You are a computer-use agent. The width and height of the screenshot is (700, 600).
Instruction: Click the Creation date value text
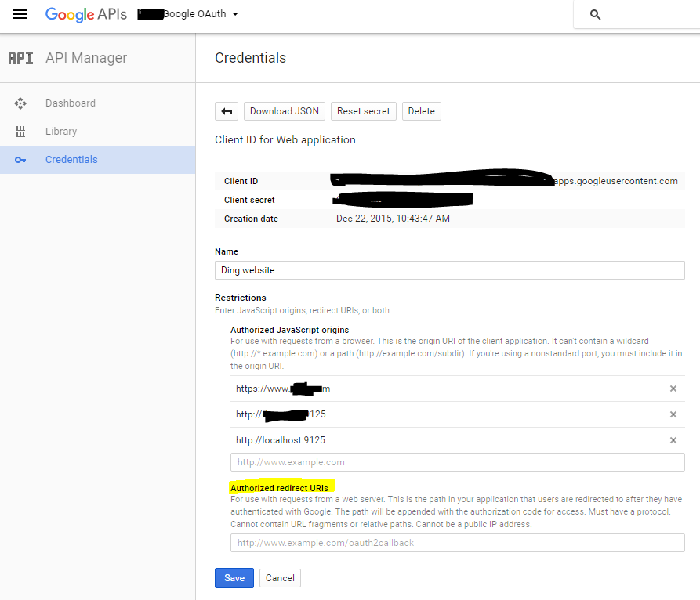(x=393, y=219)
